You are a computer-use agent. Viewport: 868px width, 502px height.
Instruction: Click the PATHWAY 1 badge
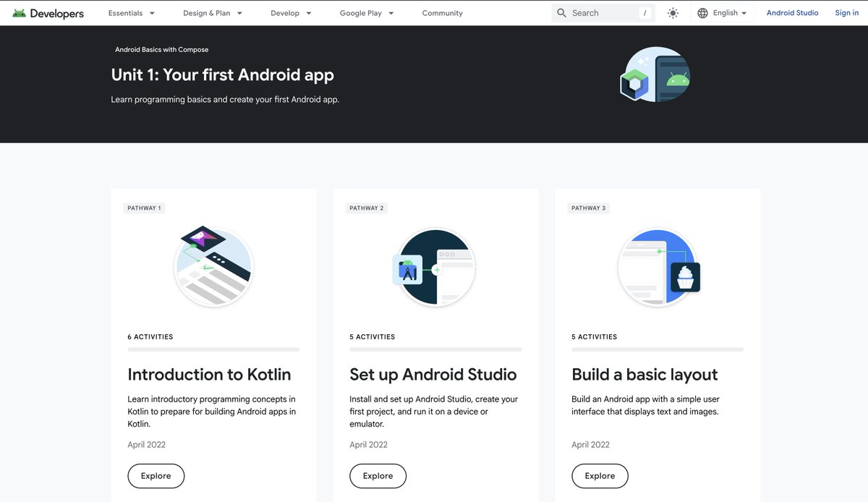[144, 208]
